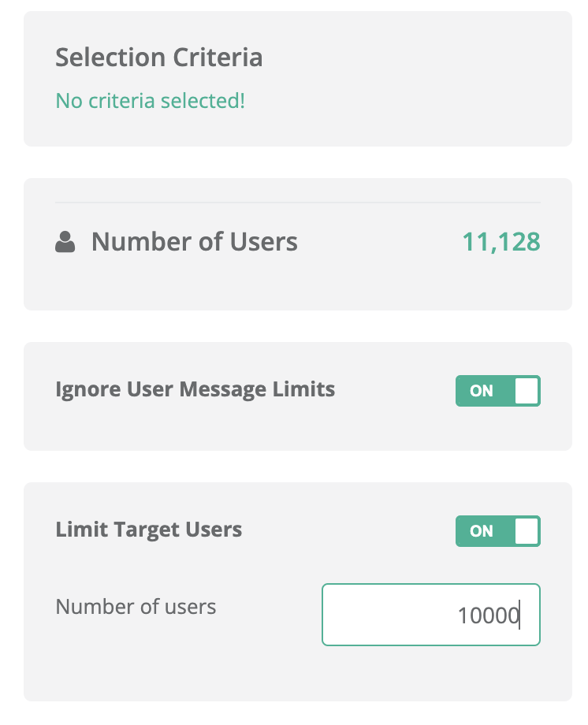Click the Number of users input field
Screen dimensions: 588x725
[430, 615]
